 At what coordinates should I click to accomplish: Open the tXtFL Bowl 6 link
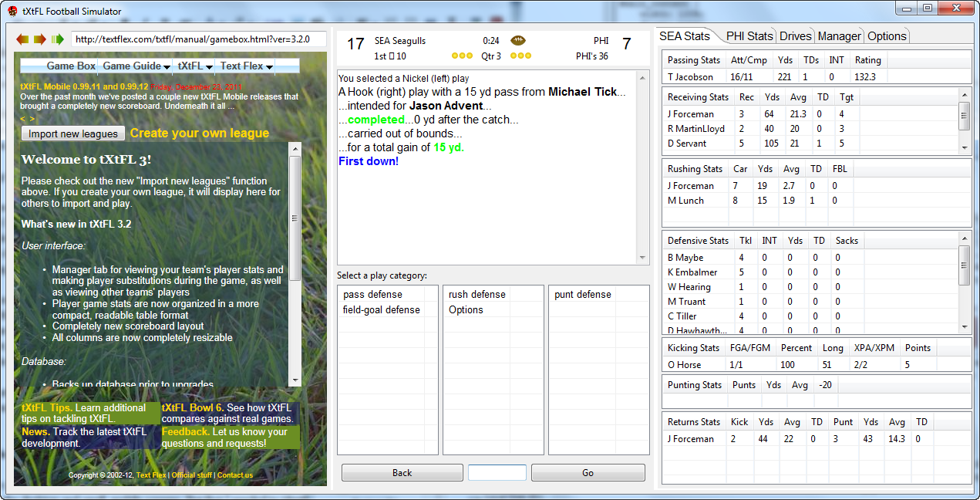[192, 407]
